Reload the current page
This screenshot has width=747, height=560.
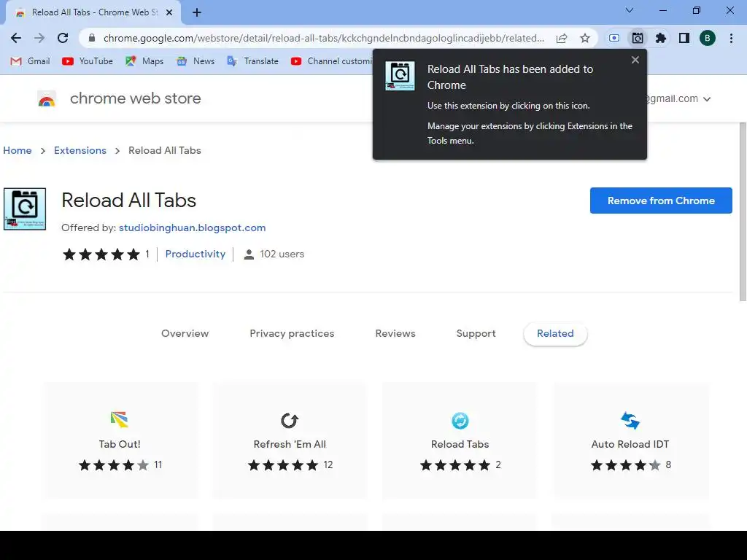(63, 38)
